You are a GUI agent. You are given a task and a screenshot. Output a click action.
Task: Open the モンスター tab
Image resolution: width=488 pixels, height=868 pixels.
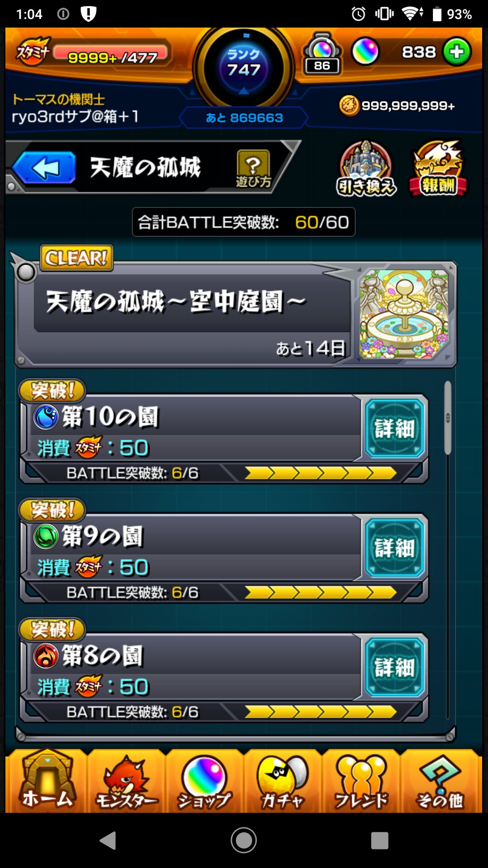[127, 781]
